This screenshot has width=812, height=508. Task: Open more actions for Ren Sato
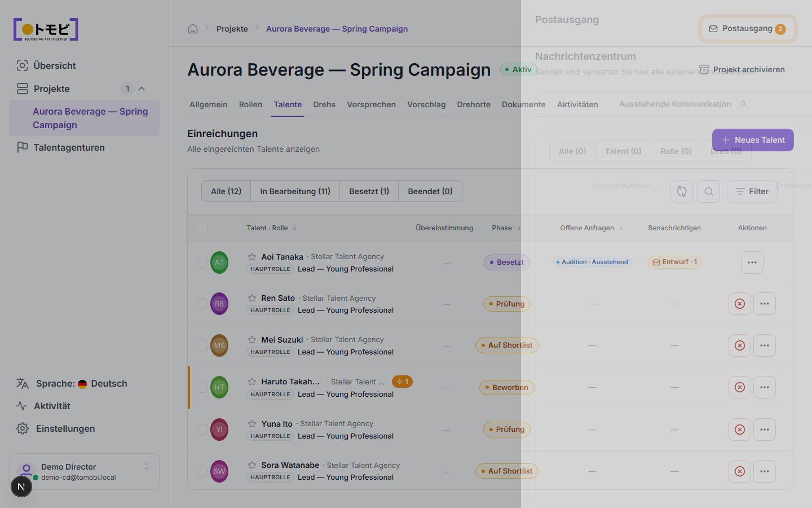765,304
